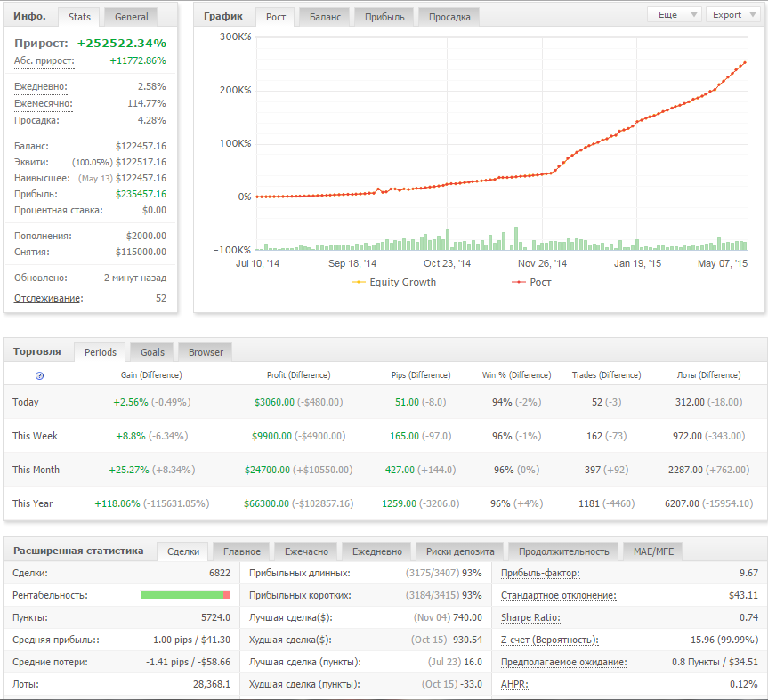Image resolution: width=768 pixels, height=700 pixels.
Task: Select the Browser tab
Action: 206,352
